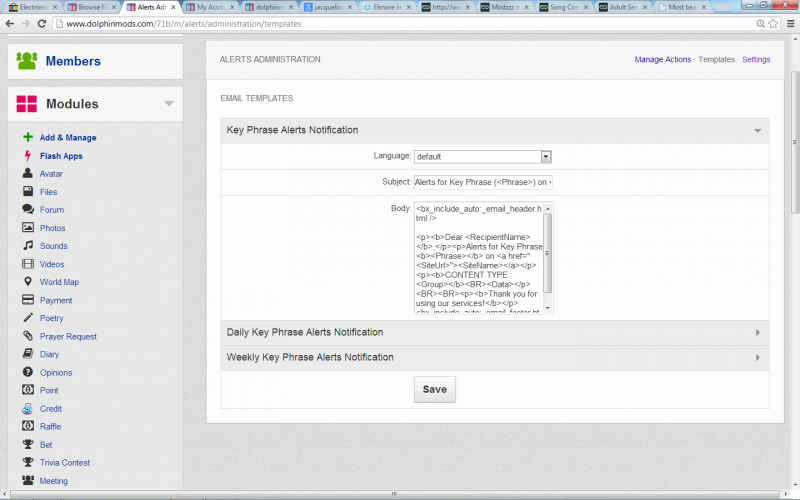Click the Body textarea scrollbar

pos(548,258)
